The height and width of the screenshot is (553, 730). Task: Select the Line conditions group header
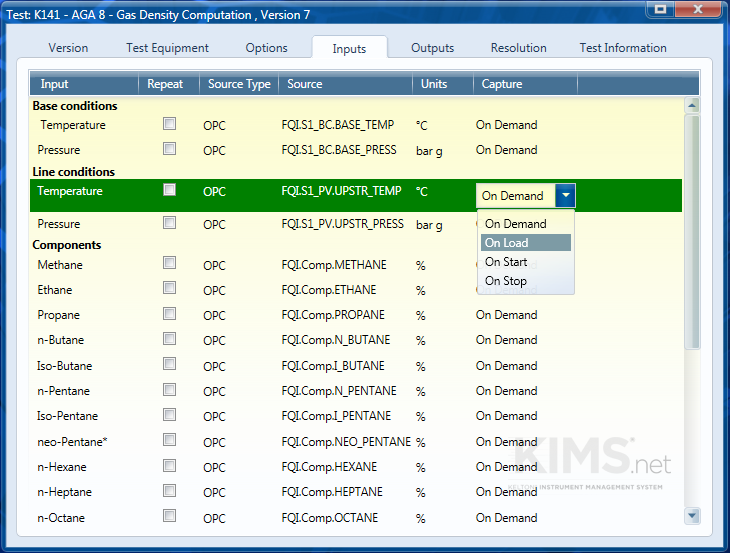coord(74,172)
